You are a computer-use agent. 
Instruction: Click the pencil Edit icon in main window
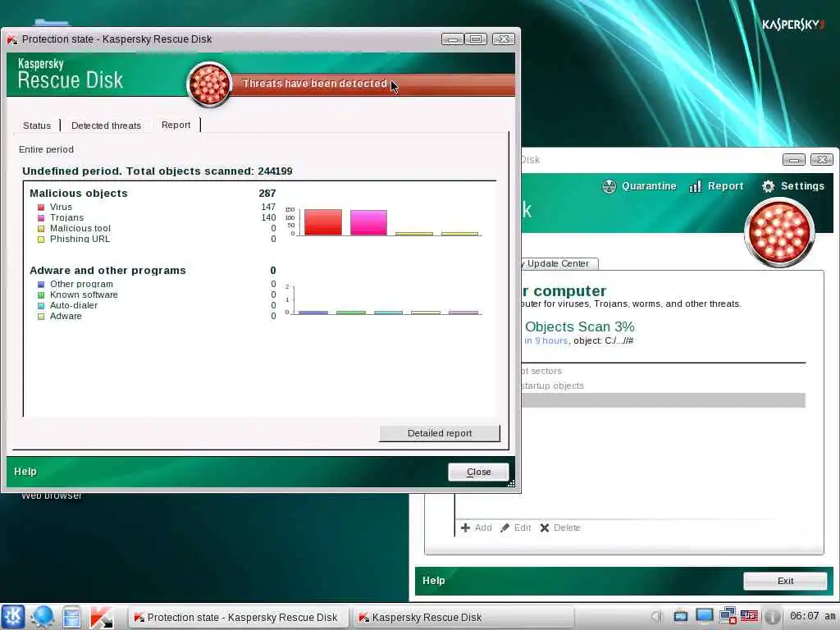[504, 527]
